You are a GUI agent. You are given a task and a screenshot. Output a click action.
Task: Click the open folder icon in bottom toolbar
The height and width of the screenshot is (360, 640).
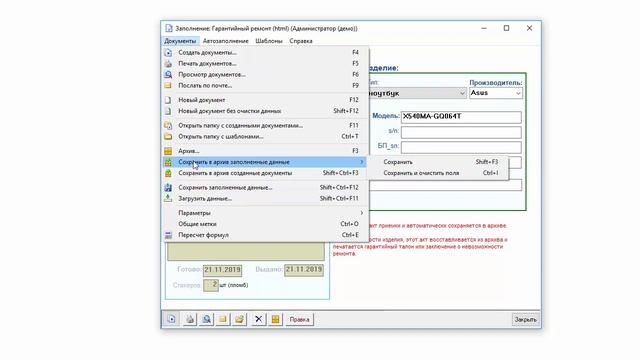click(x=240, y=319)
